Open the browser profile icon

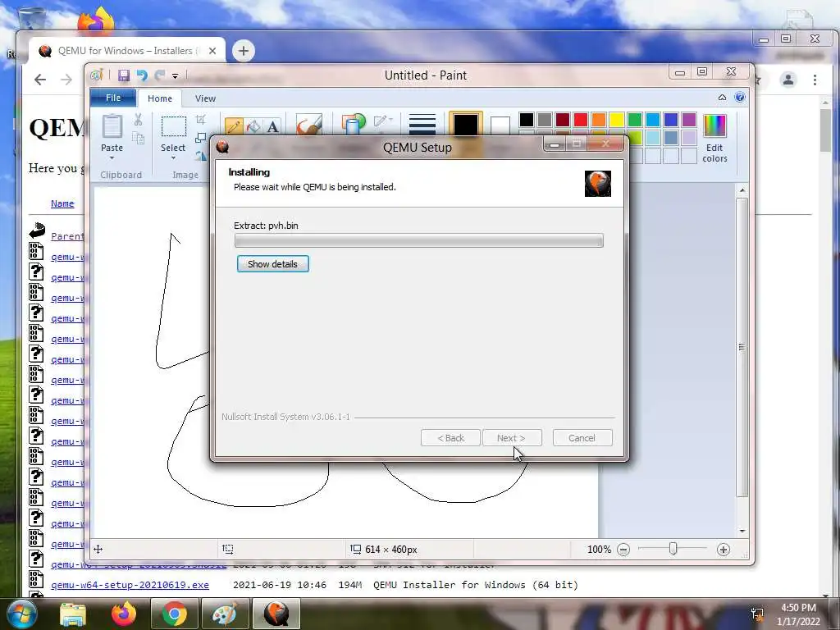pos(788,80)
